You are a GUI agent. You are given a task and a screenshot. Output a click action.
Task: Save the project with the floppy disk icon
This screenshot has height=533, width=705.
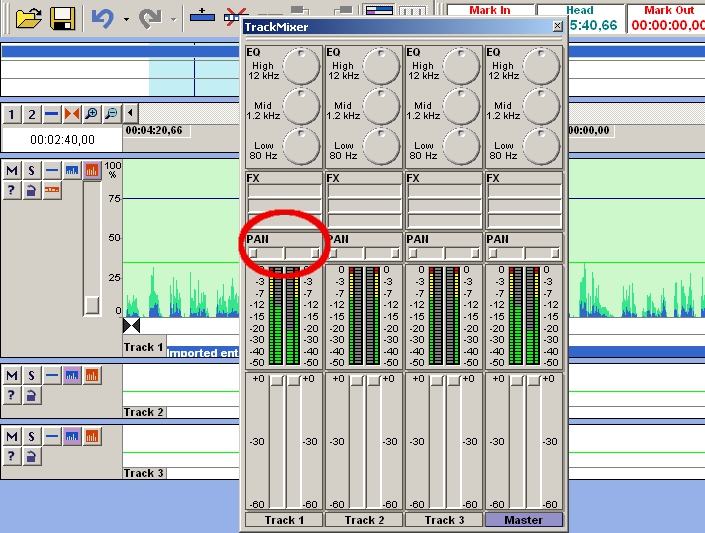click(62, 18)
